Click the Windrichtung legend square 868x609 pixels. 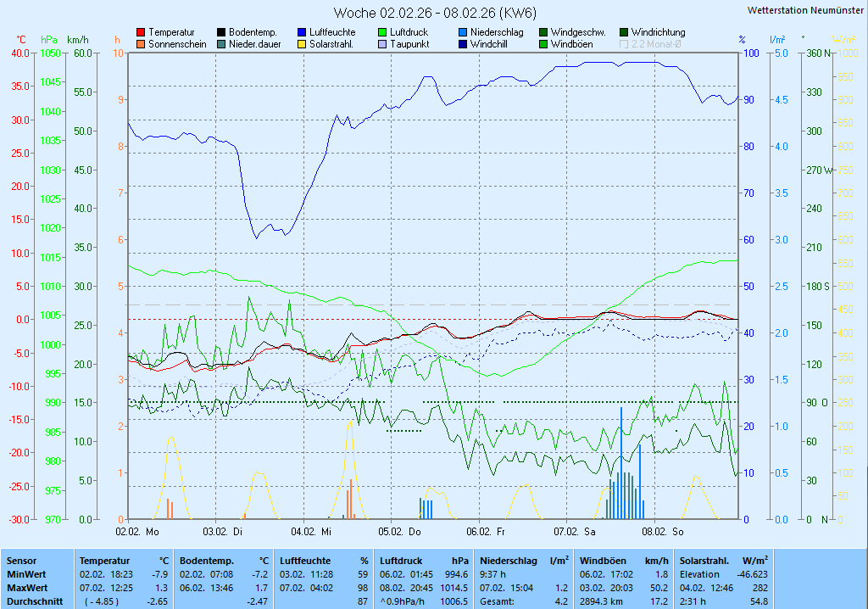(x=624, y=32)
